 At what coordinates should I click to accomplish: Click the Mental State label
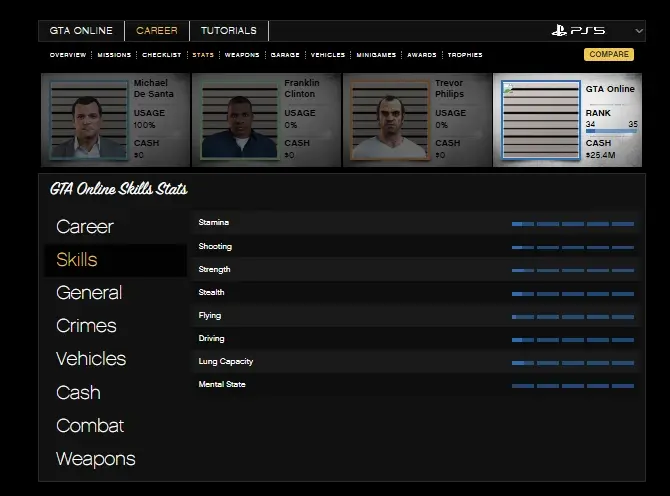pos(222,384)
